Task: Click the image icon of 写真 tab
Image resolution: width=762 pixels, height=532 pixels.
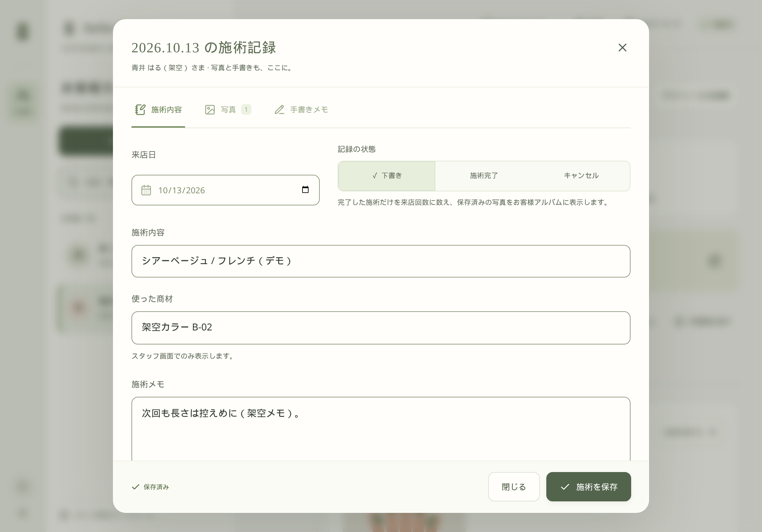Action: point(210,109)
